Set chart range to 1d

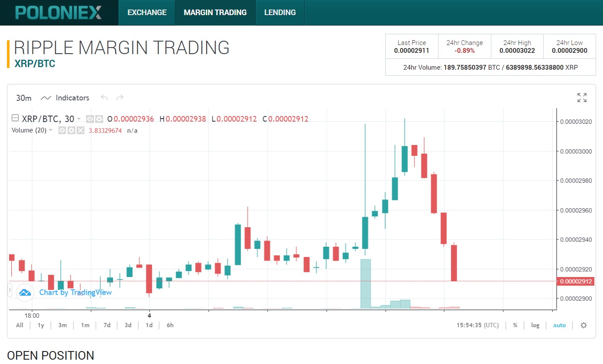pyautogui.click(x=149, y=325)
